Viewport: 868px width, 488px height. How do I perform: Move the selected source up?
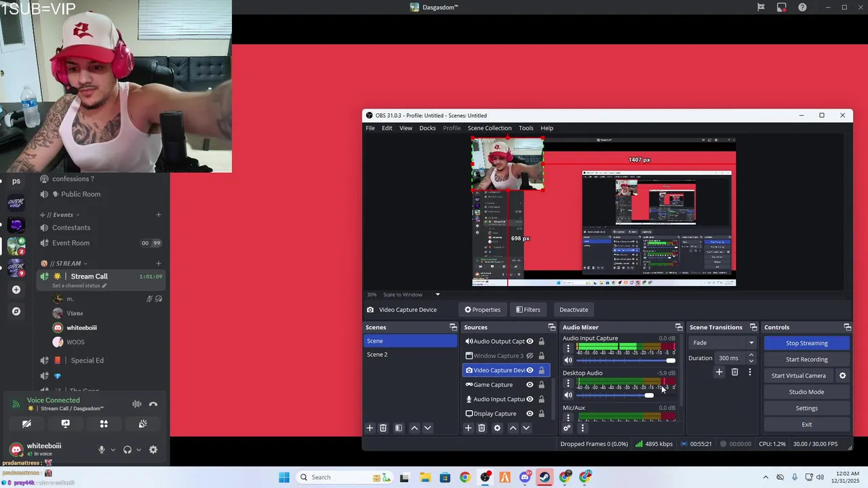(x=513, y=428)
